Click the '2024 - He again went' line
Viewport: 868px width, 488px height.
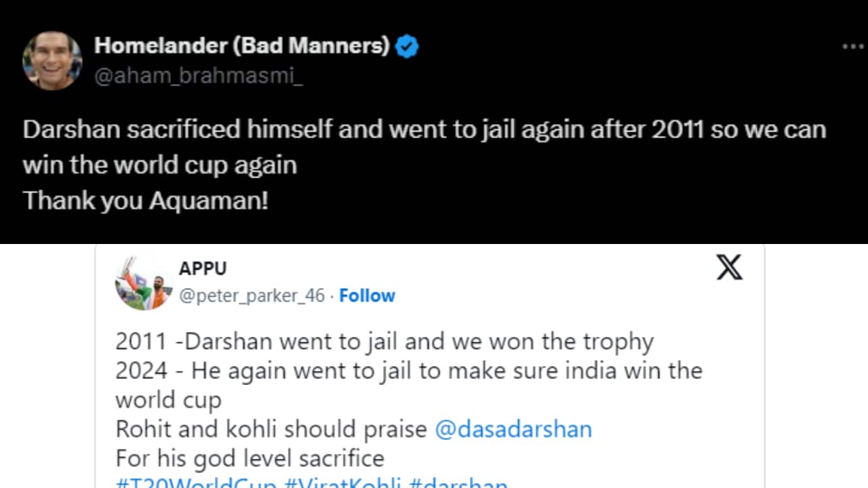click(x=408, y=371)
